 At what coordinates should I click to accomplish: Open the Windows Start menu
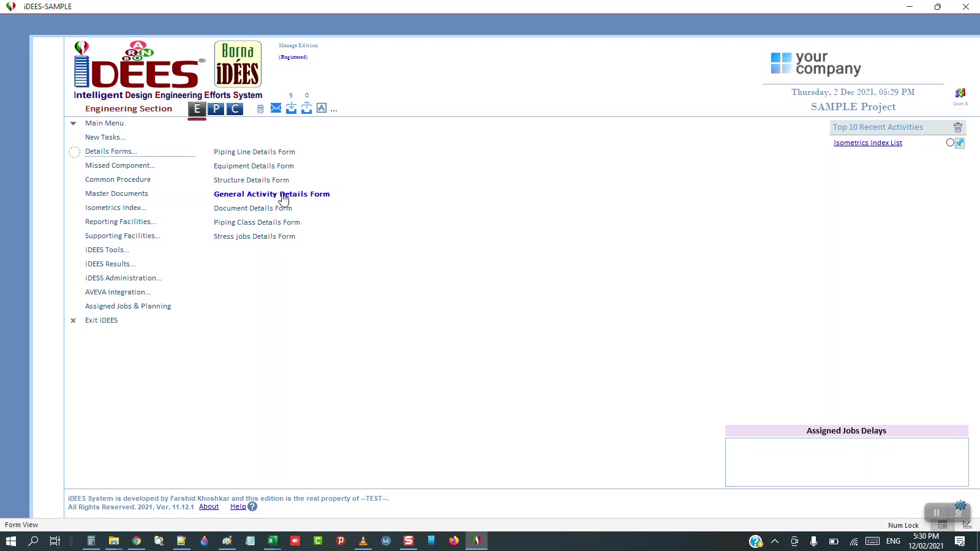click(10, 541)
